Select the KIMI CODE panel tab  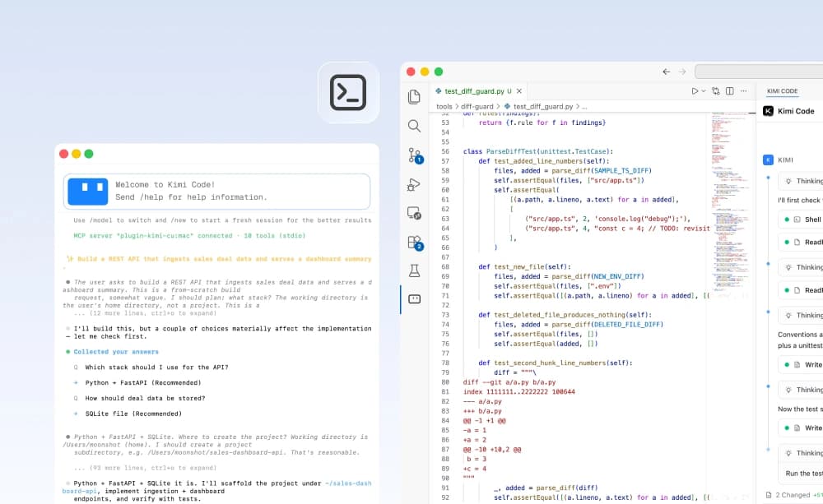782,91
